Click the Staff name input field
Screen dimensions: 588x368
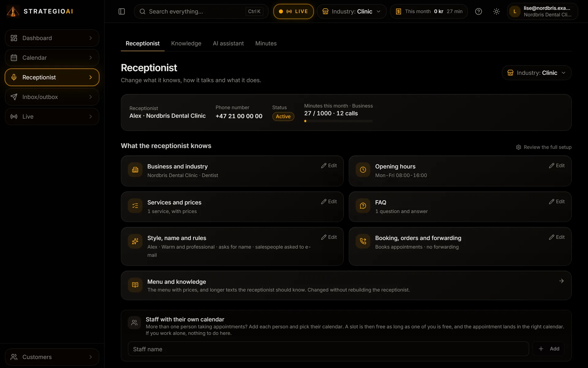(328, 349)
